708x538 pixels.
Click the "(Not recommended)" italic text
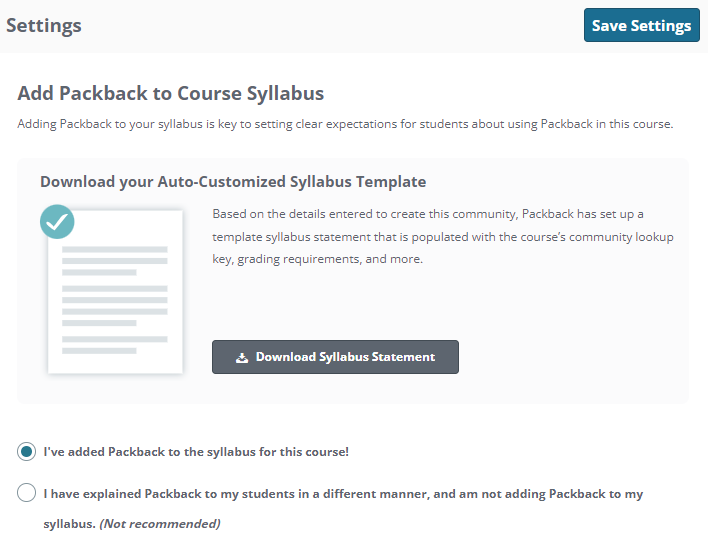159,523
